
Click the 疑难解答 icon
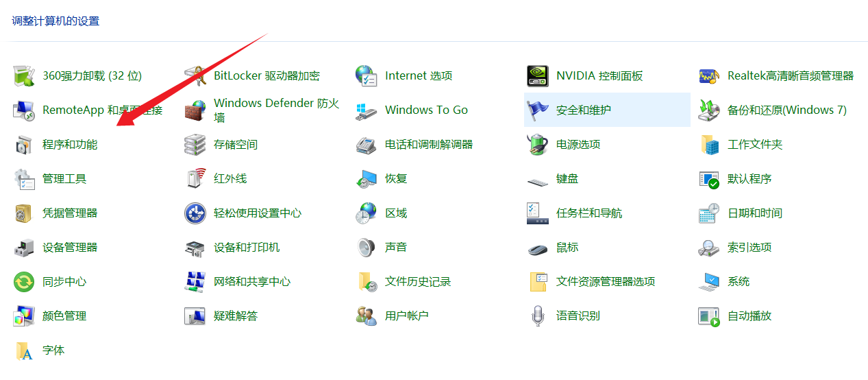tap(195, 316)
